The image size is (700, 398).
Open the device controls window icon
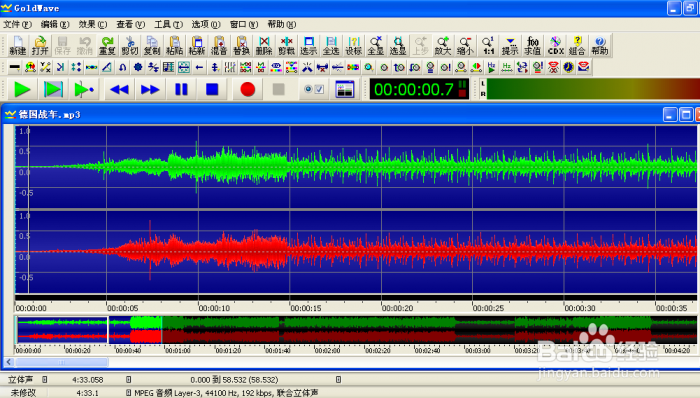pyautogui.click(x=345, y=90)
